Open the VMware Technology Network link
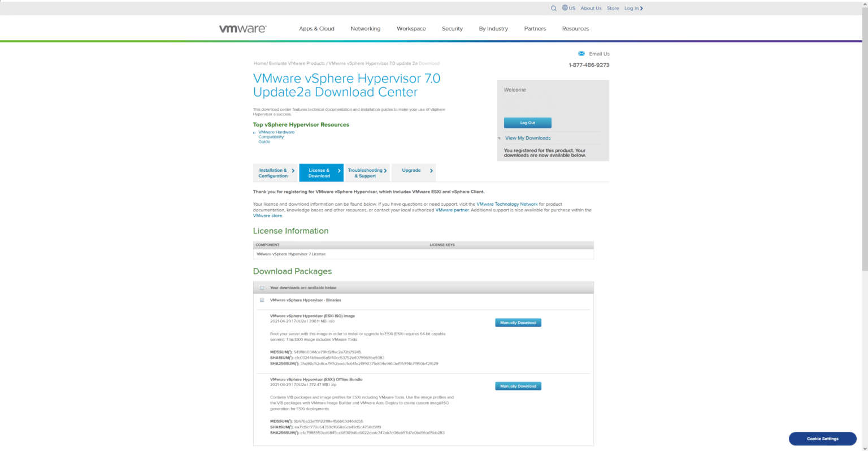The width and height of the screenshot is (868, 451). (x=507, y=204)
